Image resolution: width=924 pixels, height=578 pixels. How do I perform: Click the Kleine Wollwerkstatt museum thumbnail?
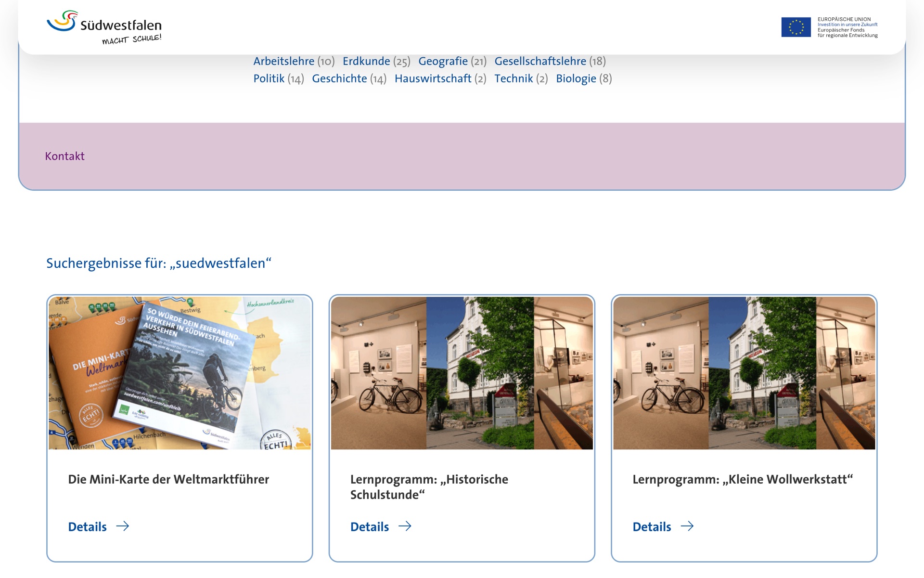pos(744,373)
